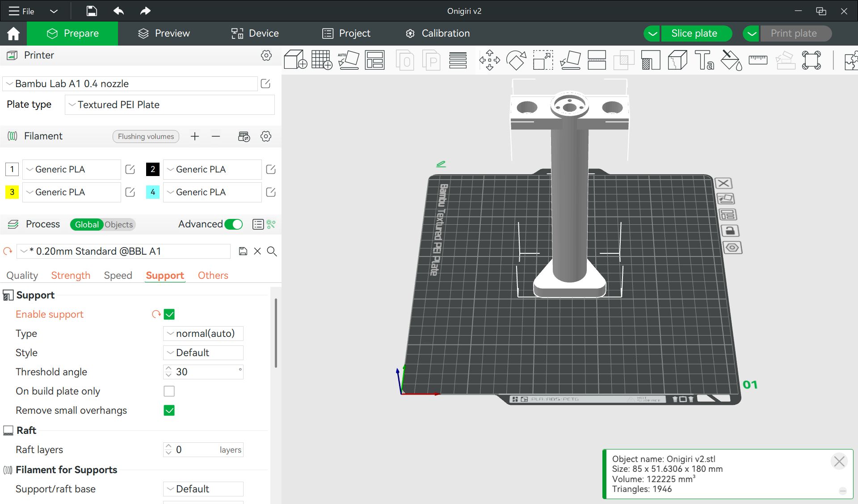Image resolution: width=858 pixels, height=504 pixels.
Task: Open the support Type dropdown
Action: pos(203,333)
